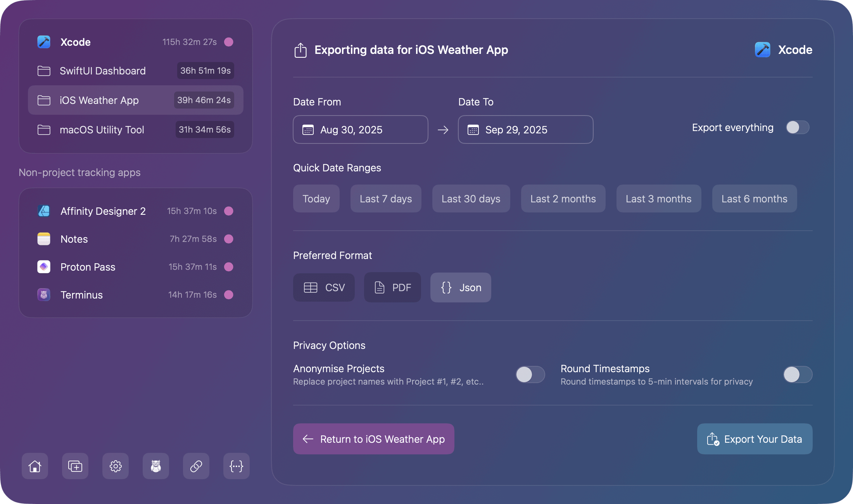The width and height of the screenshot is (853, 504).
Task: Click the share icon next to Exporting data
Action: (x=300, y=50)
